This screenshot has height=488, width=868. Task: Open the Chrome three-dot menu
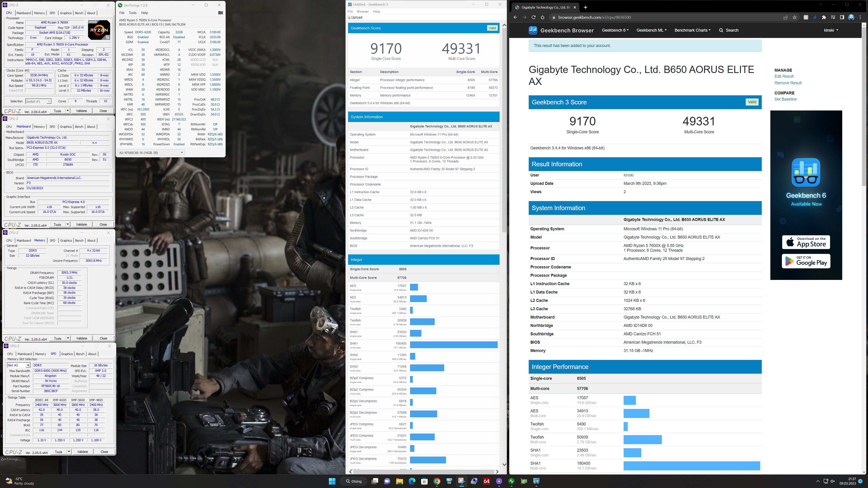click(860, 17)
